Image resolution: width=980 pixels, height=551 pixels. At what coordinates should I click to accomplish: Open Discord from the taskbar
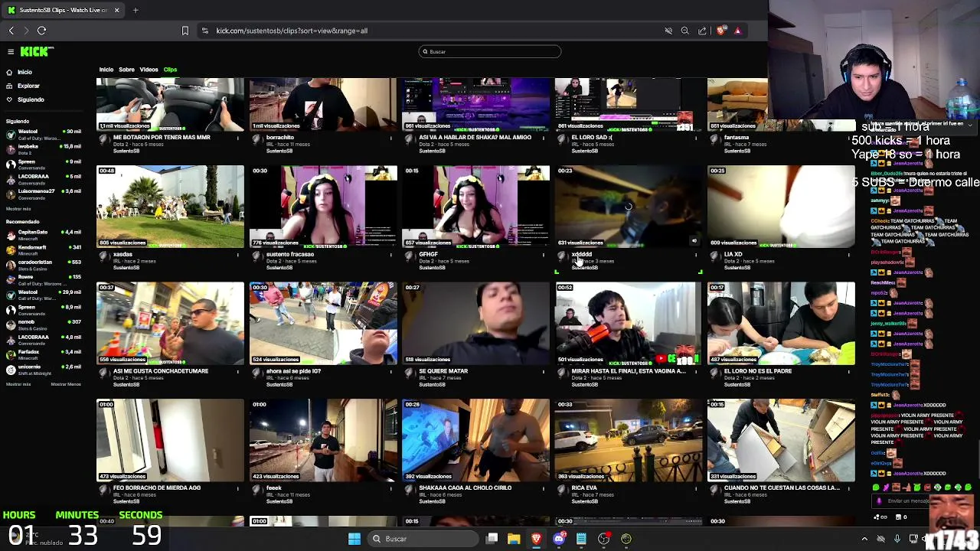pyautogui.click(x=559, y=539)
